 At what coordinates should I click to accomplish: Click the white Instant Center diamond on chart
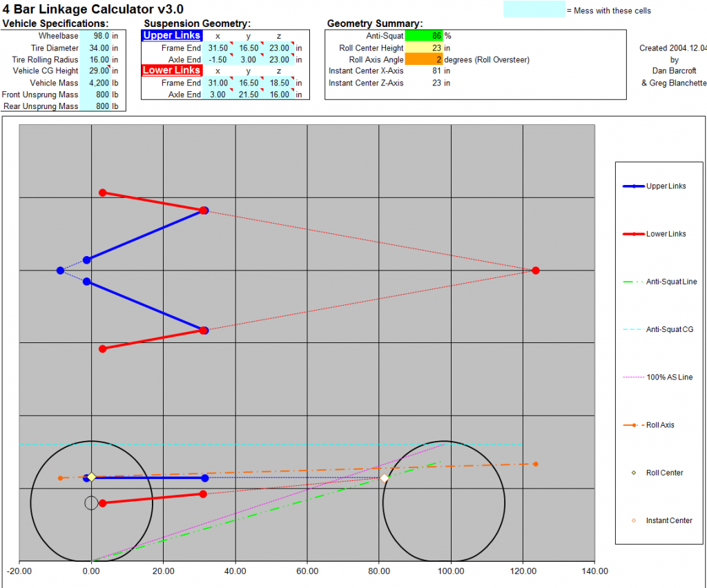pos(384,478)
